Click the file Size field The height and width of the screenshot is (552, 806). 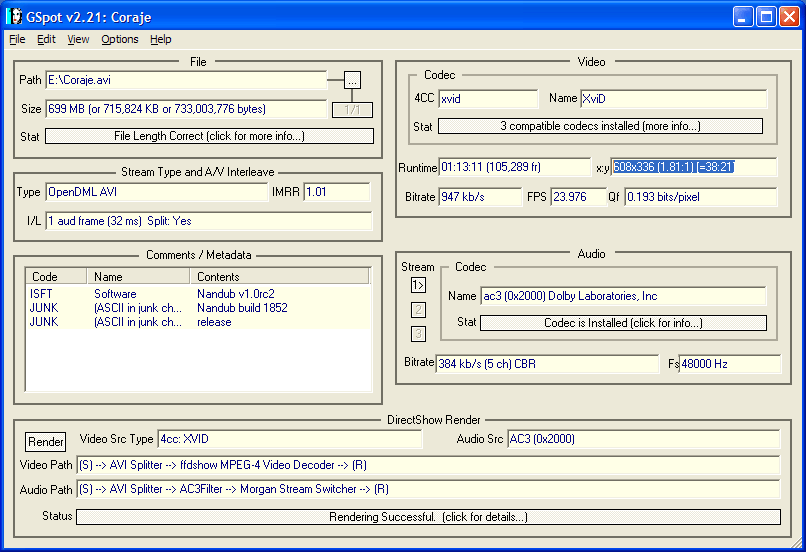(x=186, y=109)
